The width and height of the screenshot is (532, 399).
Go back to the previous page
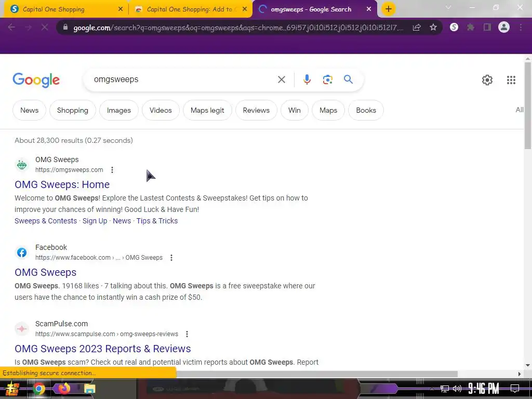11,27
